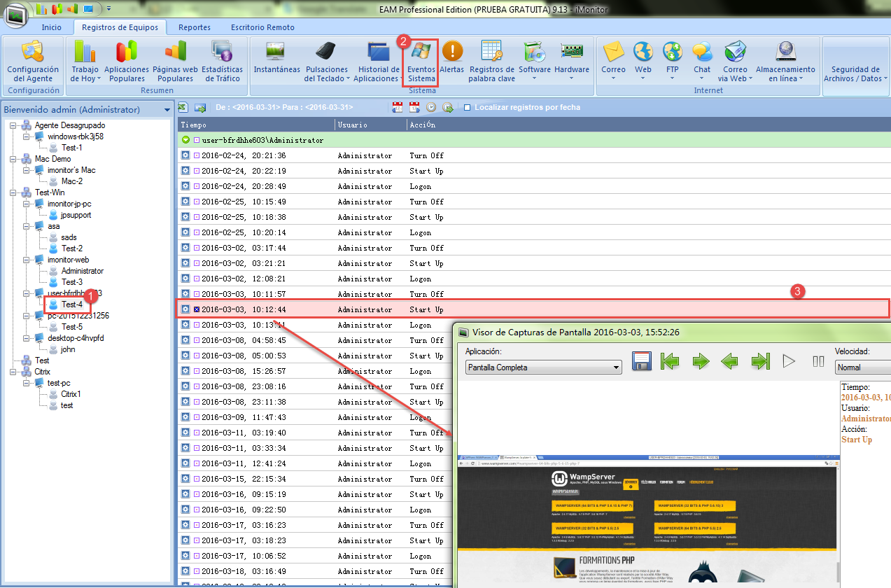Collapse the Test-Win tree group
The width and height of the screenshot is (891, 588).
[14, 192]
